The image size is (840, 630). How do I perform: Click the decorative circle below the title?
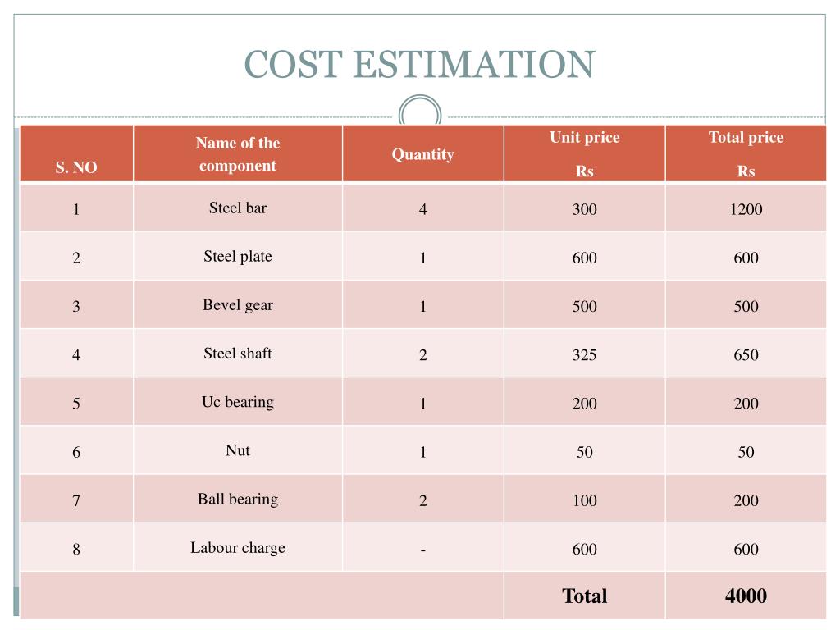(x=419, y=112)
